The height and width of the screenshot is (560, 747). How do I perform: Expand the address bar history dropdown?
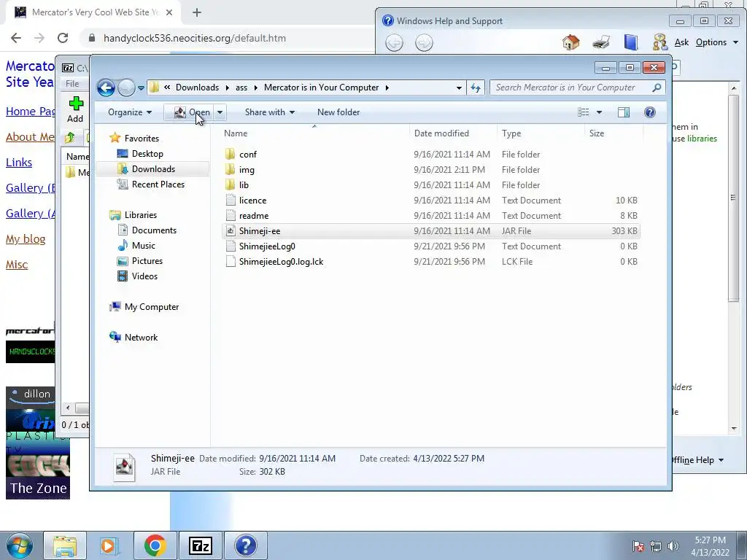pyautogui.click(x=459, y=87)
